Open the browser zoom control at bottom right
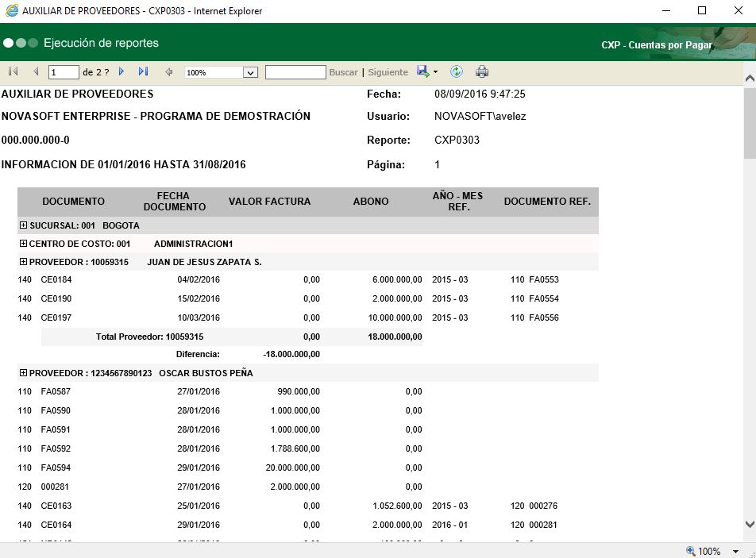756x558 pixels. point(707,551)
